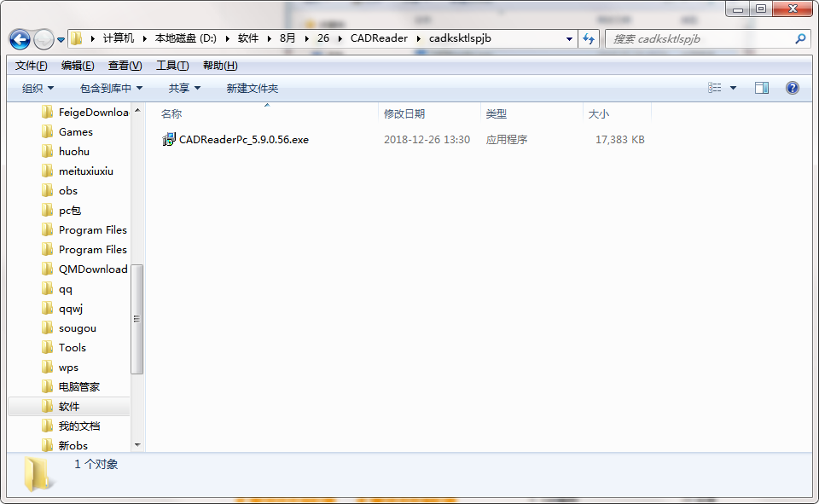The width and height of the screenshot is (819, 504).
Task: Select the CADReaderPc_5.9.0.56.exe file
Action: [x=244, y=140]
